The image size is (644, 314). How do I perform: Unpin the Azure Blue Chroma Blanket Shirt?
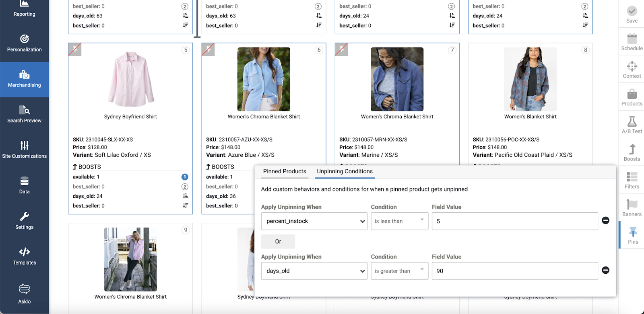coord(208,49)
